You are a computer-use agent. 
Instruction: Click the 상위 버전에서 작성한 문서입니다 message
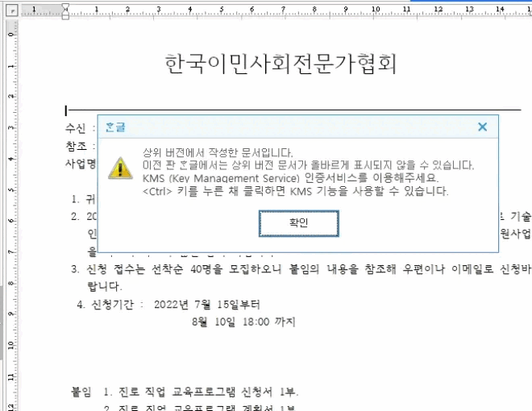tap(218, 152)
